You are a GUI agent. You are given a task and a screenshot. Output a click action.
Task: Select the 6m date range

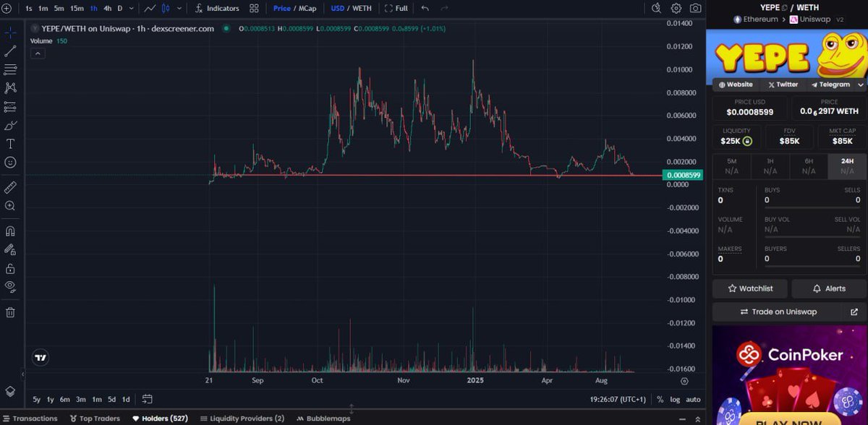(x=65, y=399)
